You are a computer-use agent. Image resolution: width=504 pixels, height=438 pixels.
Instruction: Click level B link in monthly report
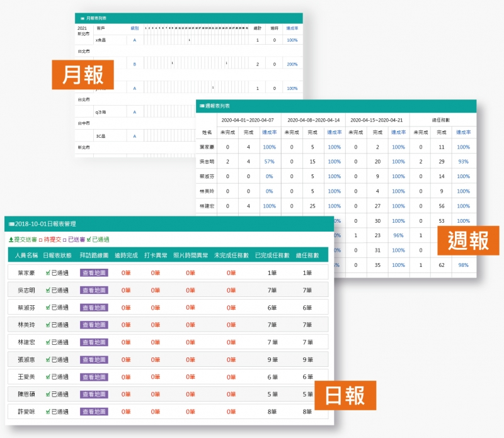pos(134,64)
